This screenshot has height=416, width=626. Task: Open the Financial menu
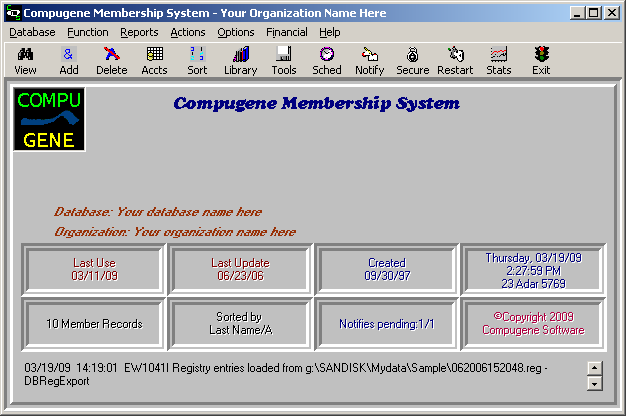287,32
